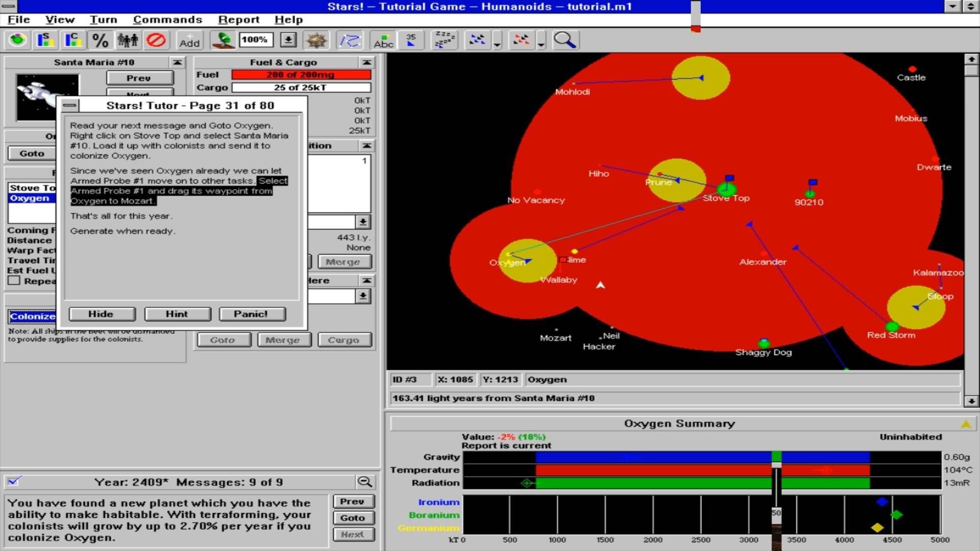
Task: Collapse the Other Fleets Here panel
Action: click(x=366, y=281)
